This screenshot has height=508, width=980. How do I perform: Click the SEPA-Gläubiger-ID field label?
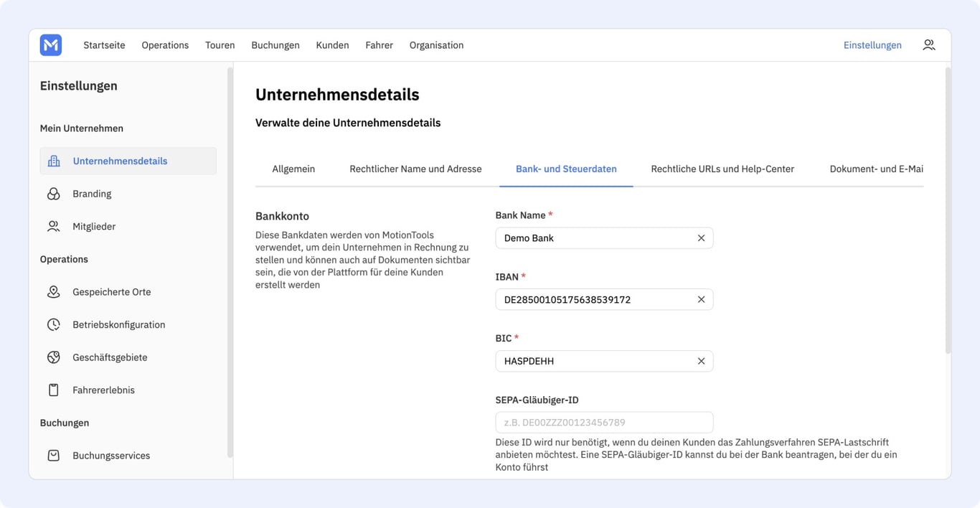tap(537, 400)
